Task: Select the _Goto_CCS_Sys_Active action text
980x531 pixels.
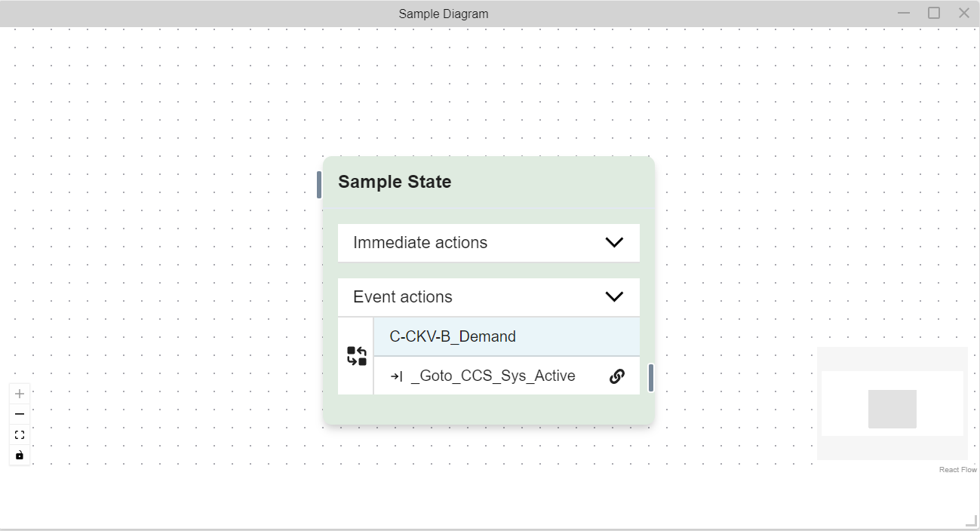Action: [493, 376]
